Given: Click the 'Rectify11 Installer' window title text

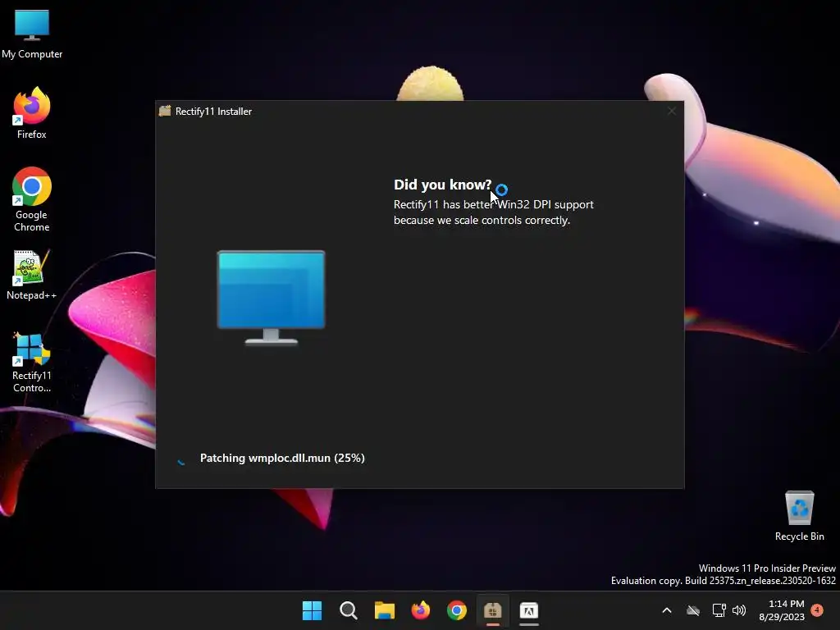Looking at the screenshot, I should click(x=213, y=112).
